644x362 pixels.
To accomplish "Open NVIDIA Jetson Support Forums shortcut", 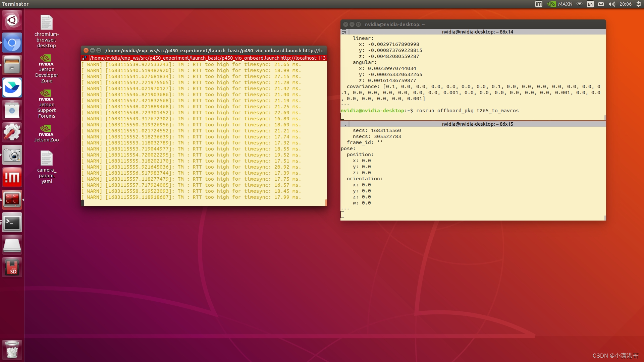I will (x=47, y=104).
